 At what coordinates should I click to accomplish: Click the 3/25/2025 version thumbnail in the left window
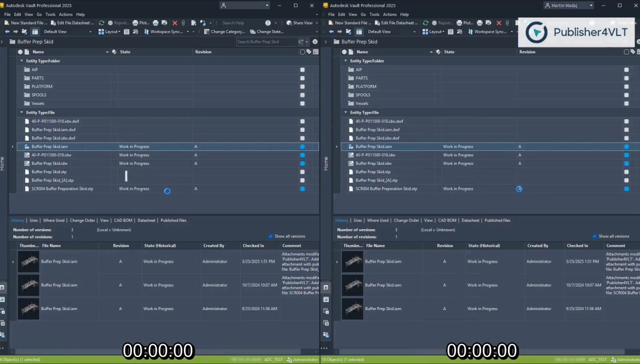point(28,262)
